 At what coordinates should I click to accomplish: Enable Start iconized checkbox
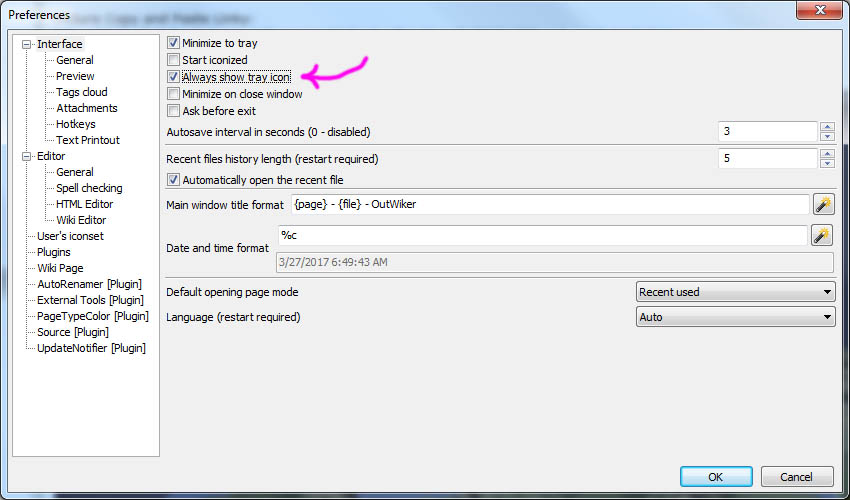[173, 60]
